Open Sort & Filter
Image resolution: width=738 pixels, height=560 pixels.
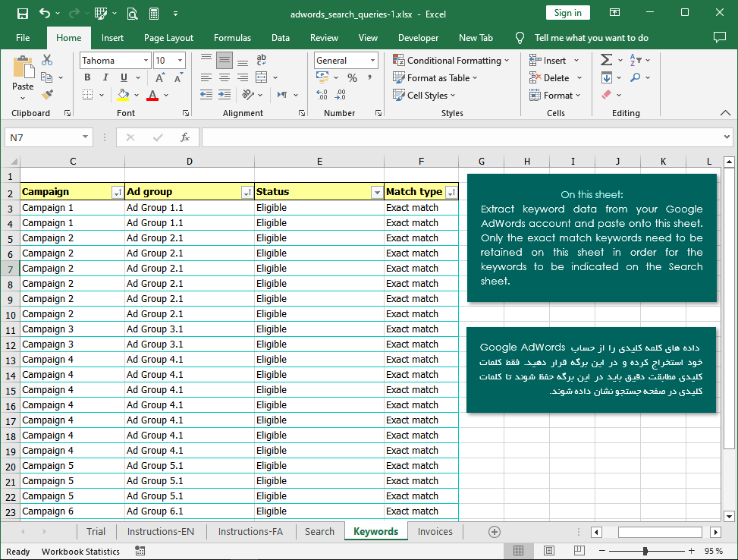(636, 60)
